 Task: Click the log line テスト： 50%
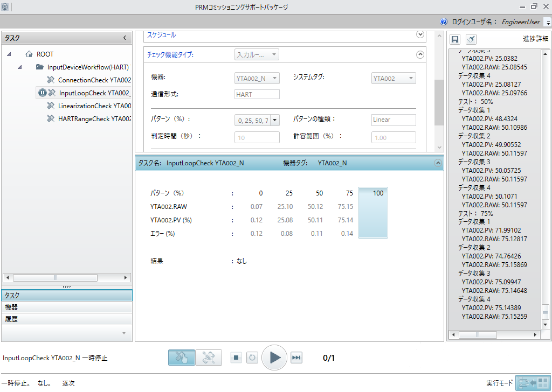tap(475, 102)
